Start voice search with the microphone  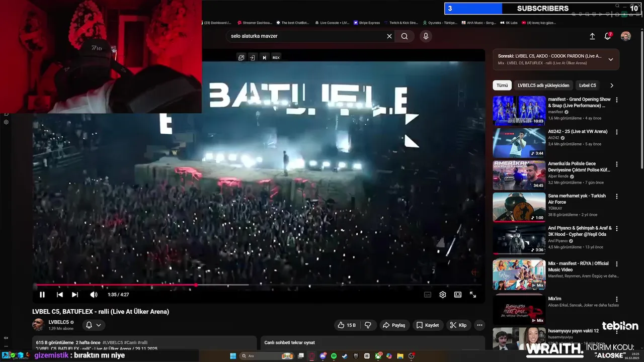pos(426,36)
